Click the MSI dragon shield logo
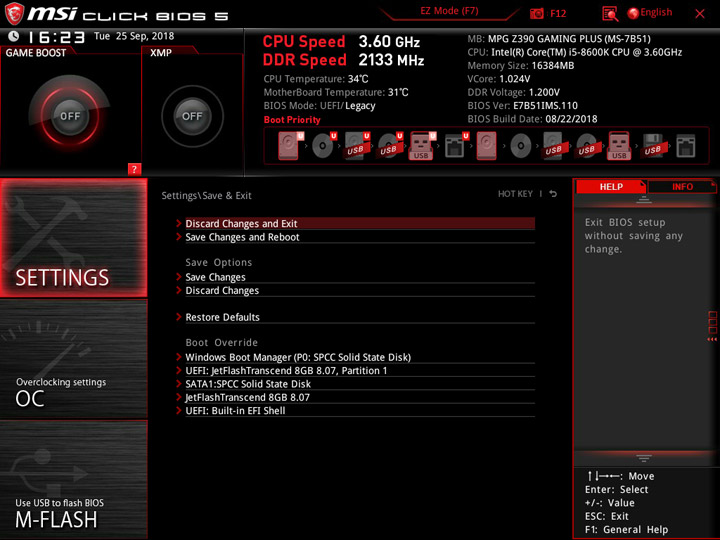 (x=14, y=14)
